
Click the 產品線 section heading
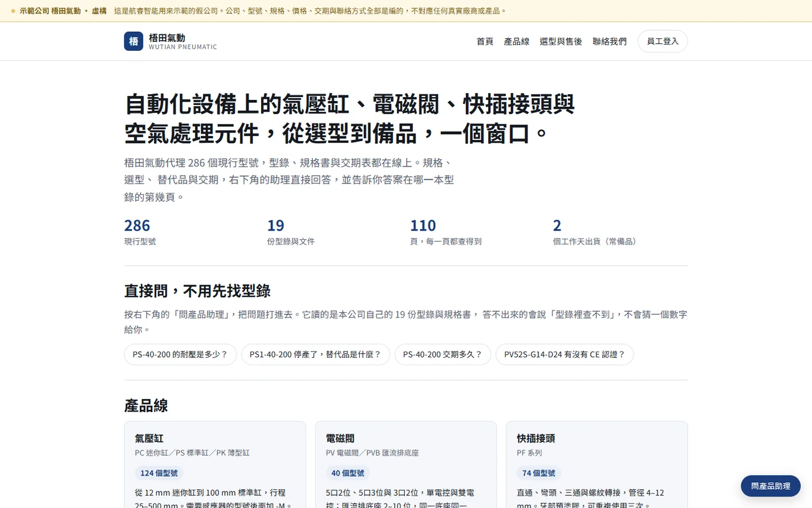(146, 406)
